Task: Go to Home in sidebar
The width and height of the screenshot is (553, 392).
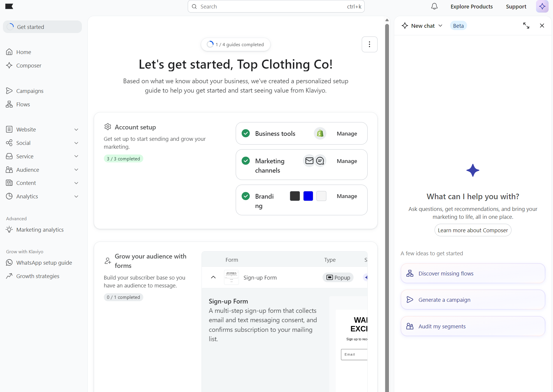Action: (24, 52)
